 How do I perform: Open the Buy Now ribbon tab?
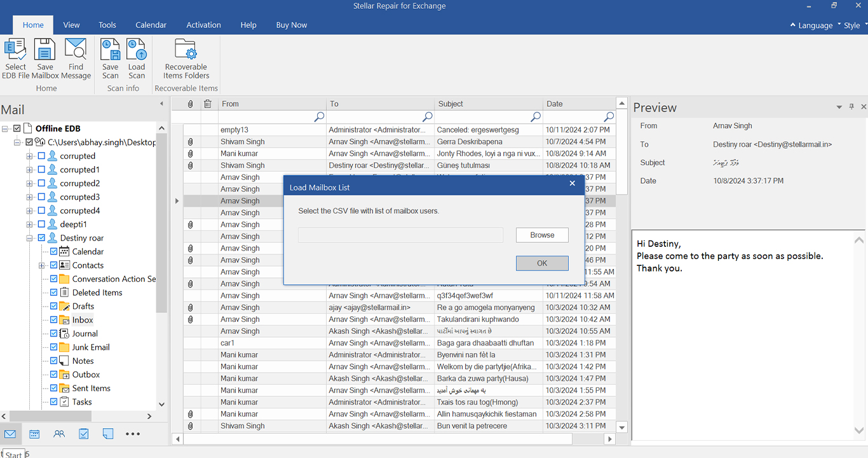tap(291, 25)
